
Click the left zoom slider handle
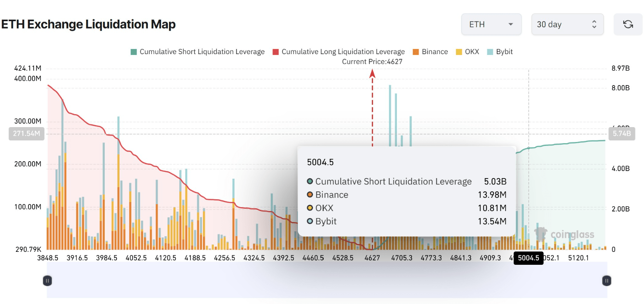coord(47,280)
